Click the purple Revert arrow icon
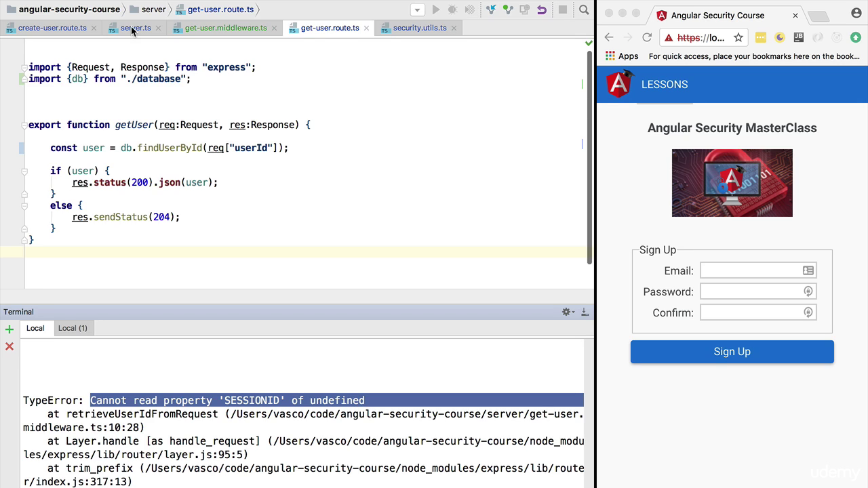The height and width of the screenshot is (488, 868). pyautogui.click(x=542, y=9)
